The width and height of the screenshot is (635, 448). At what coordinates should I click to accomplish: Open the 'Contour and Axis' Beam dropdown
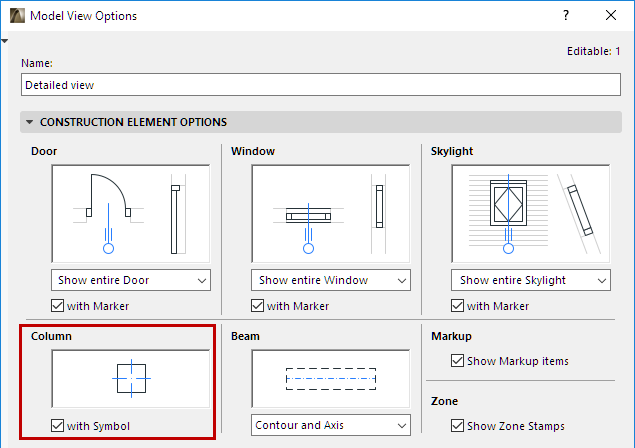(331, 425)
